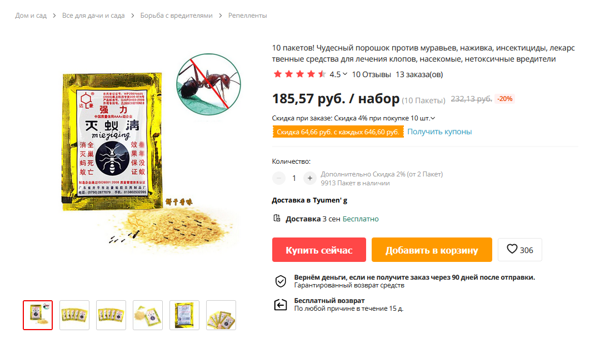Click the delivery package icon
The width and height of the screenshot is (590, 364).
[x=277, y=218]
